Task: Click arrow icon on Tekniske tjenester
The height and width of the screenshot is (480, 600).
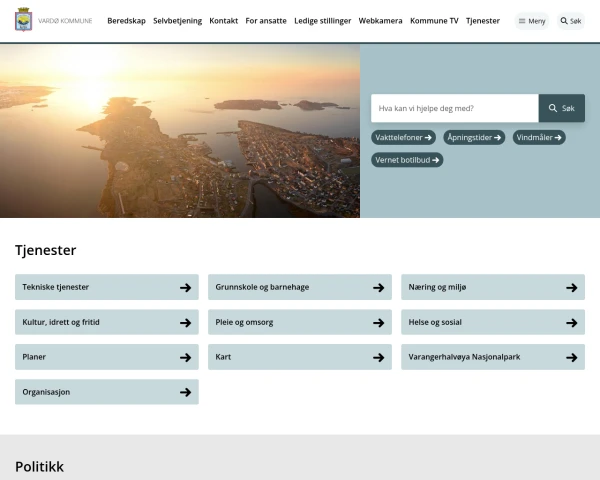Action: [x=185, y=288]
